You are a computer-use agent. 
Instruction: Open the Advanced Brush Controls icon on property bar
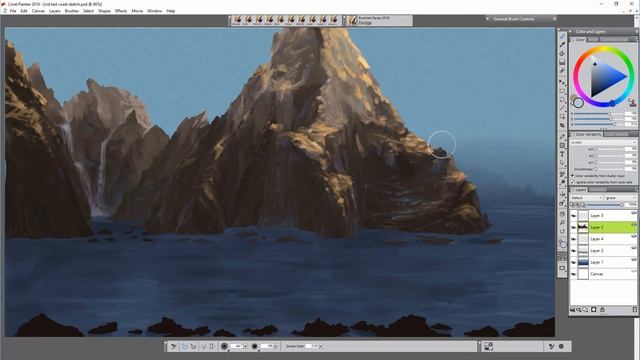pos(551,346)
